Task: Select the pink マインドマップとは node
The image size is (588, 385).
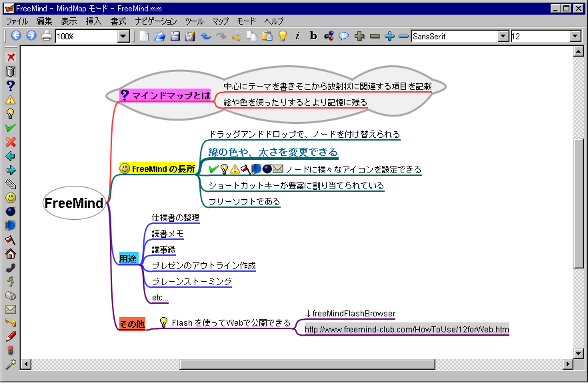Action: coord(165,95)
